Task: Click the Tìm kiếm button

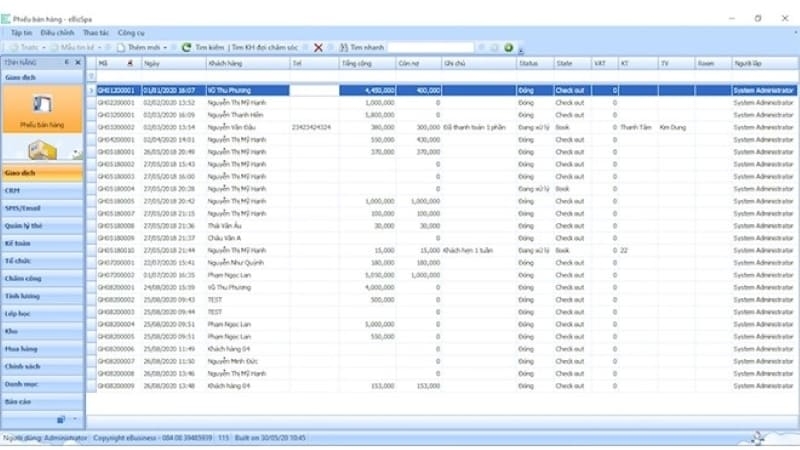Action: pos(209,47)
